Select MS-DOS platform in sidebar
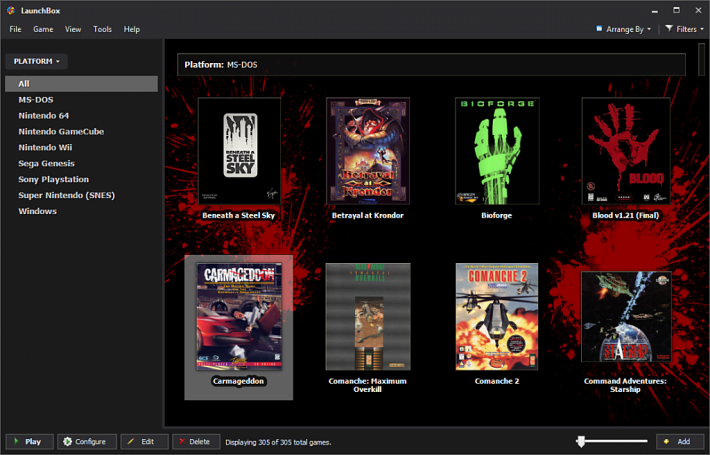The width and height of the screenshot is (710, 455). point(82,100)
